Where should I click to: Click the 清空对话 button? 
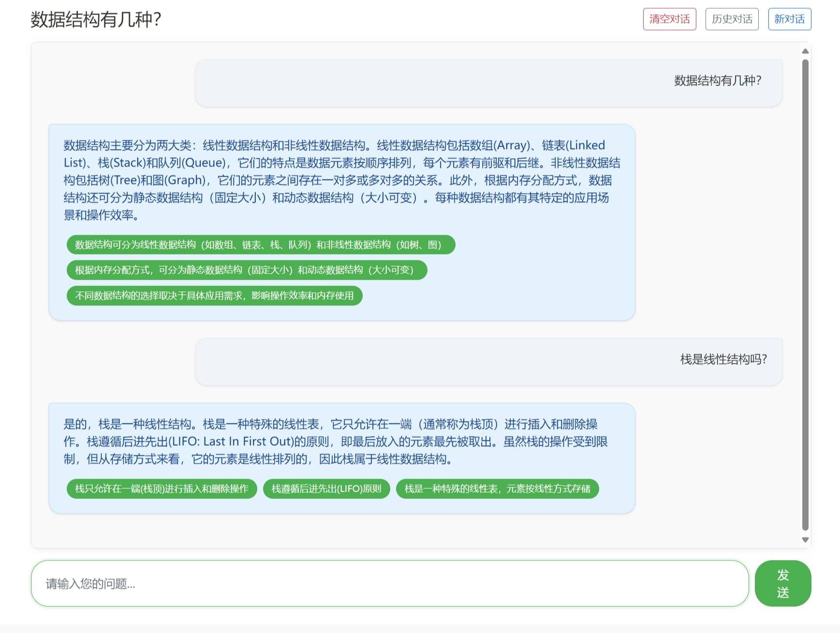tap(669, 19)
